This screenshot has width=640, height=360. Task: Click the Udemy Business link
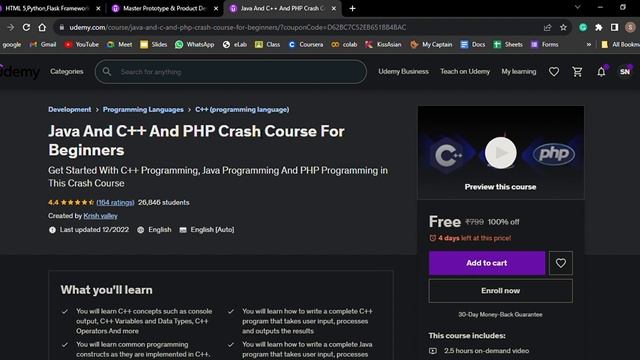tap(403, 71)
